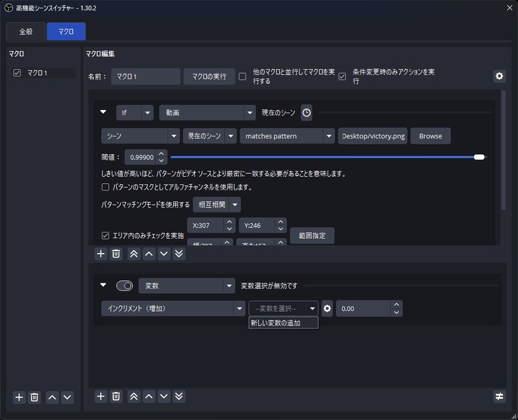Decrease the Y:246 value with down arrow

(x=281, y=229)
